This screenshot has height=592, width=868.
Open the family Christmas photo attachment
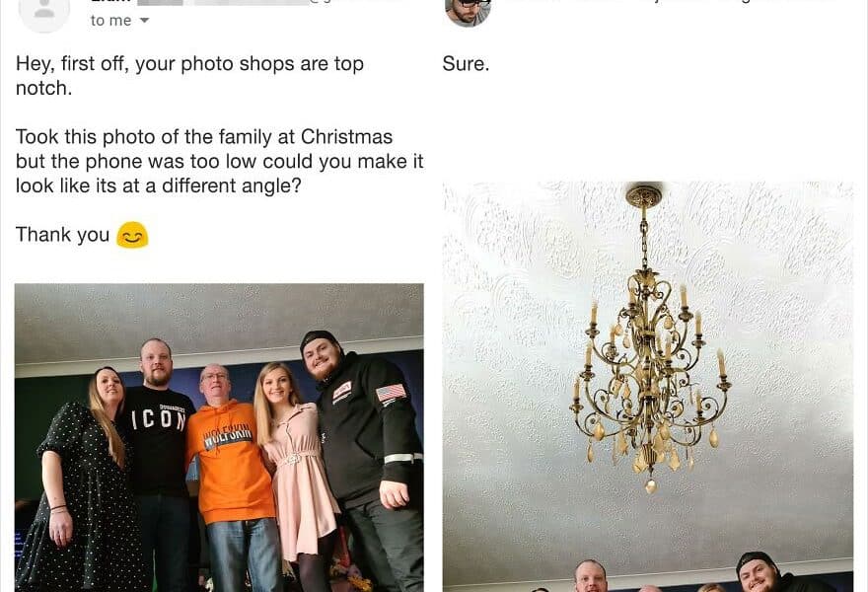[x=219, y=437]
